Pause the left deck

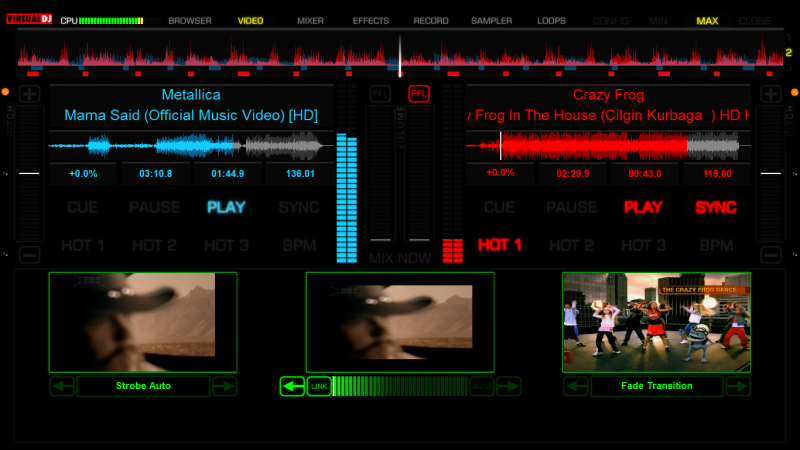[x=155, y=207]
